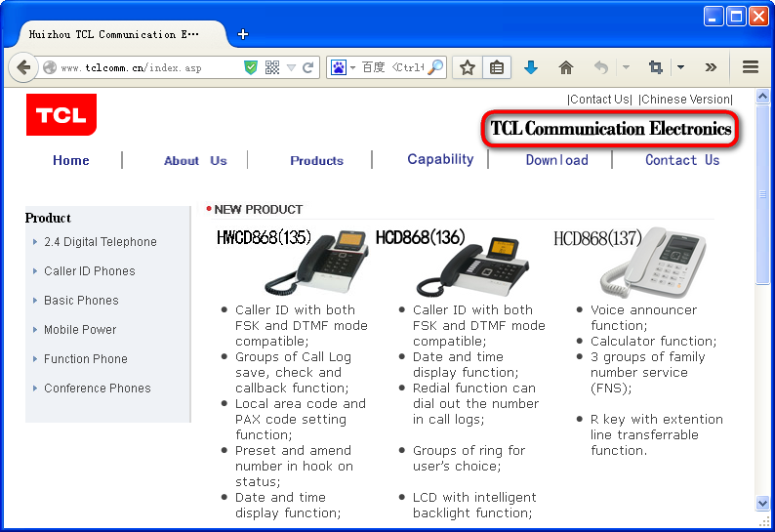Bookmark this page with the star icon
The height and width of the screenshot is (532, 775).
[x=468, y=67]
